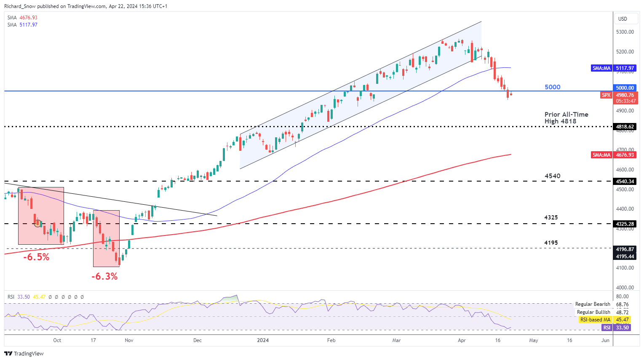644x361 pixels.
Task: Click the circled candle marker near 4325 line
Action: point(38,223)
